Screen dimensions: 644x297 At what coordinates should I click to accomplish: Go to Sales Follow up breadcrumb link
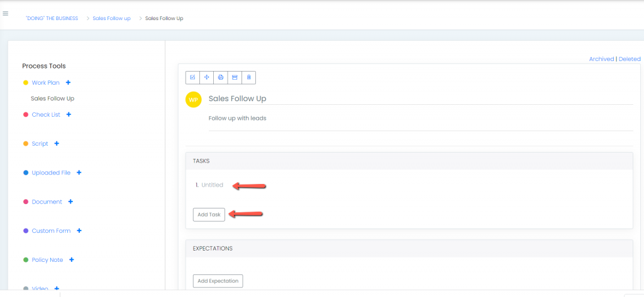tap(111, 18)
